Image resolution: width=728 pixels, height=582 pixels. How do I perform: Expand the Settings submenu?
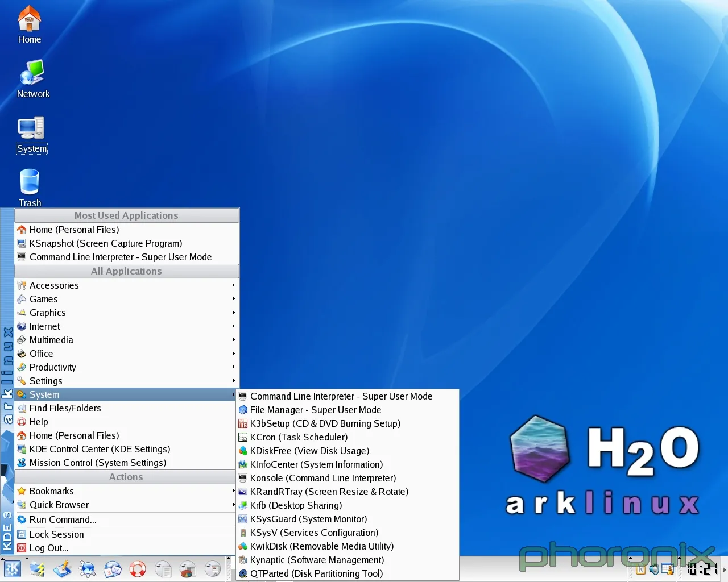pyautogui.click(x=127, y=381)
